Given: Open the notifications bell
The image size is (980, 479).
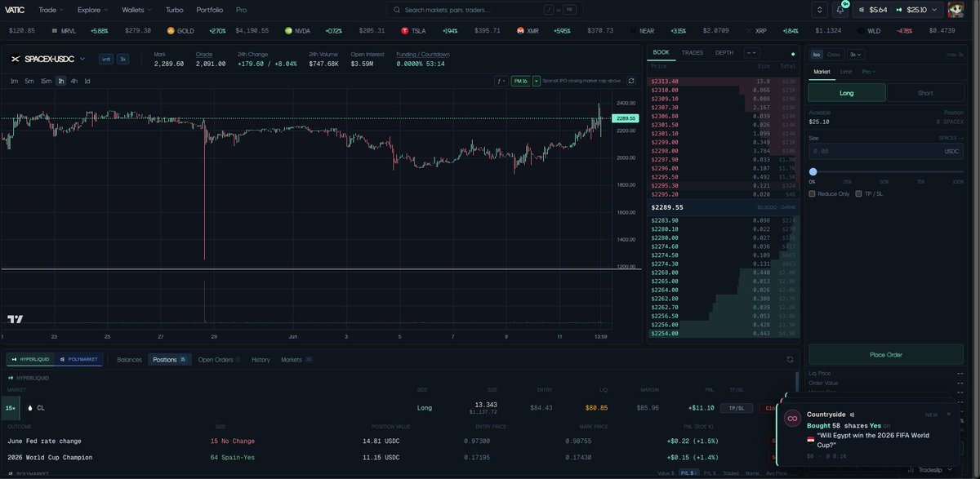Looking at the screenshot, I should (840, 10).
